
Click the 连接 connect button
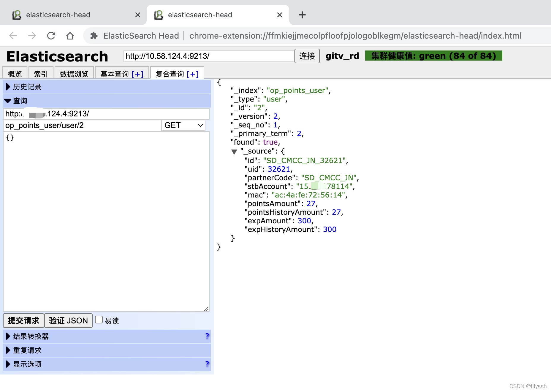[307, 56]
